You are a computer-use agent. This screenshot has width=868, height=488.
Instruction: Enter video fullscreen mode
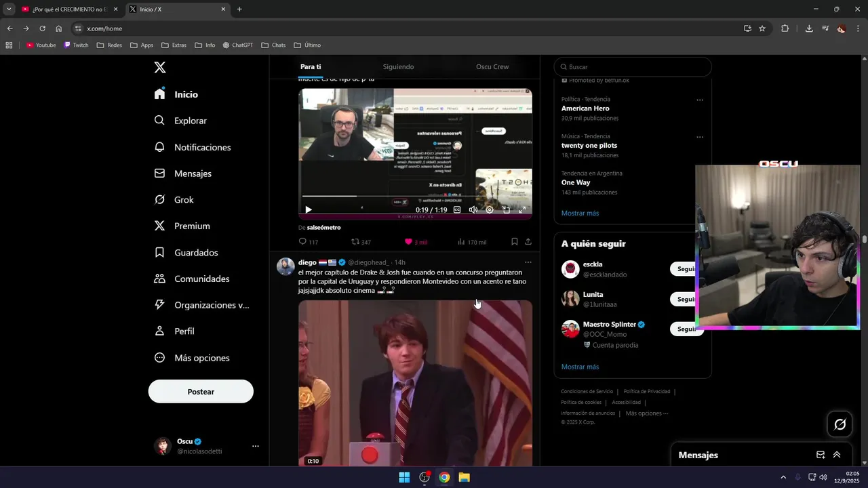522,210
